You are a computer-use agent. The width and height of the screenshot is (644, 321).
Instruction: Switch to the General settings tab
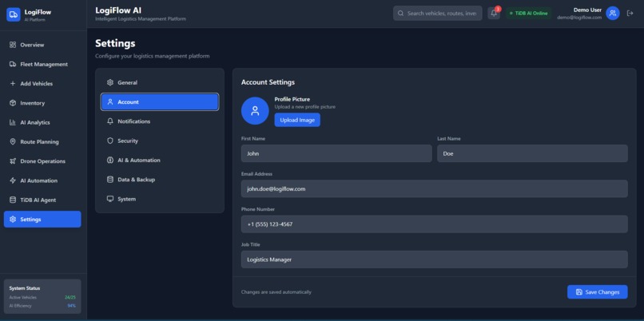tap(160, 82)
